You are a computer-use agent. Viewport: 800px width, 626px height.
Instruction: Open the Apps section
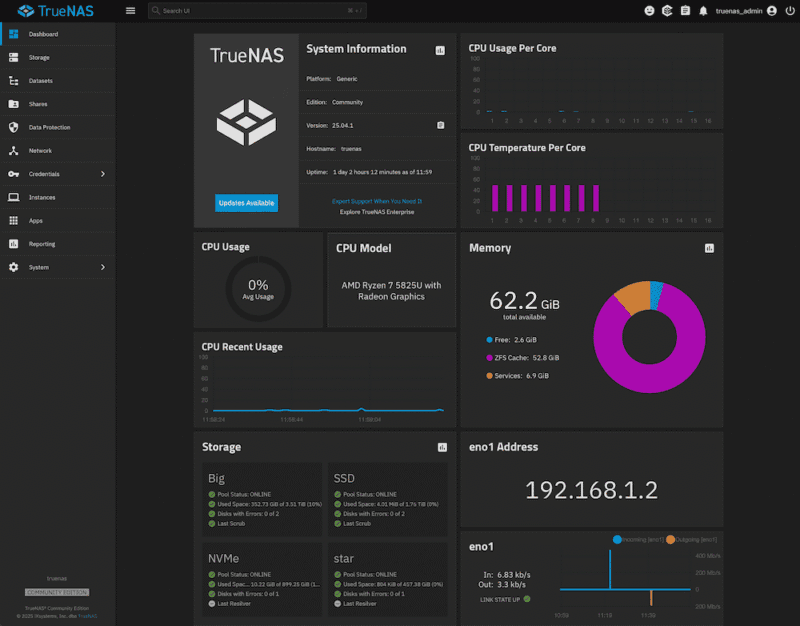tap(58, 221)
